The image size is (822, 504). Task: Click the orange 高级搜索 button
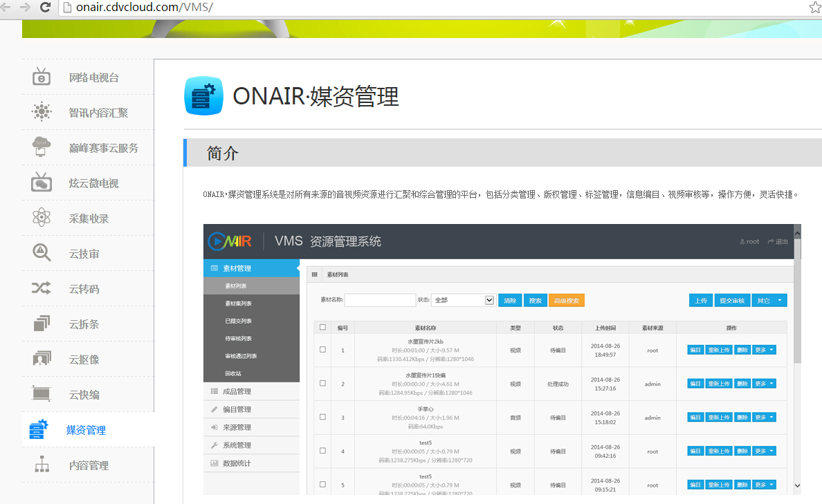pos(567,300)
